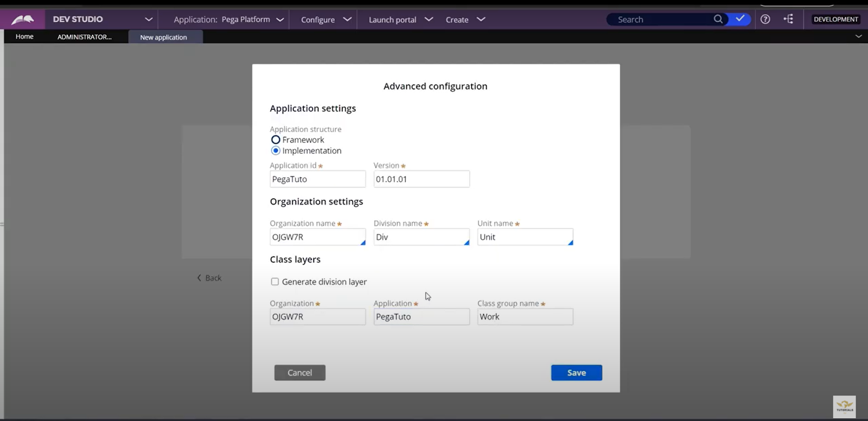Open Unit name autocomplete field
868x421 pixels.
point(525,237)
